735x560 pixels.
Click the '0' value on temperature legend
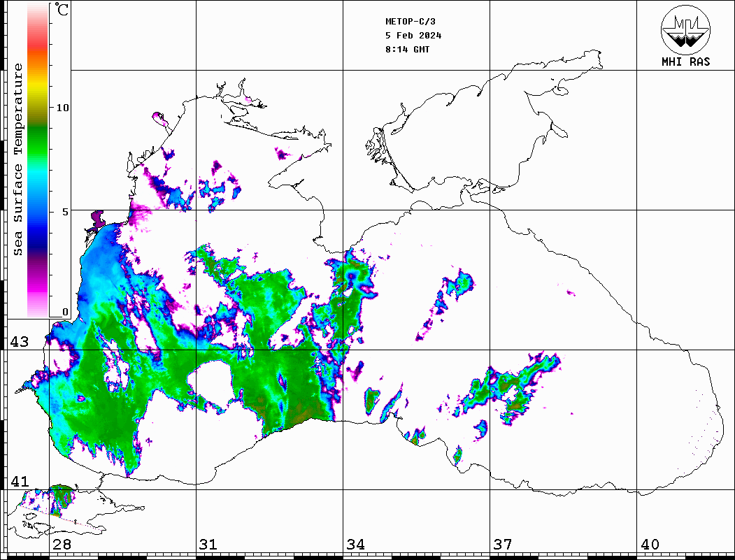pyautogui.click(x=65, y=312)
